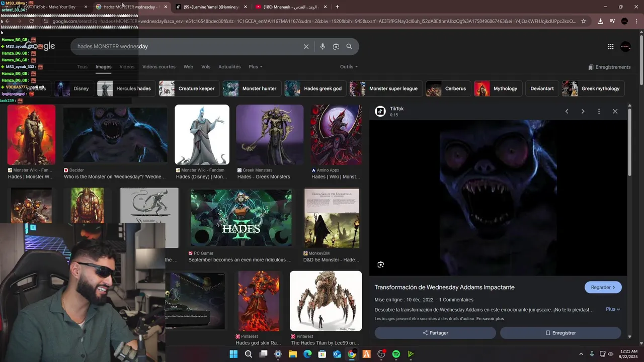This screenshot has width=644, height=362.
Task: Open Spotify from the taskbar
Action: coord(396,354)
